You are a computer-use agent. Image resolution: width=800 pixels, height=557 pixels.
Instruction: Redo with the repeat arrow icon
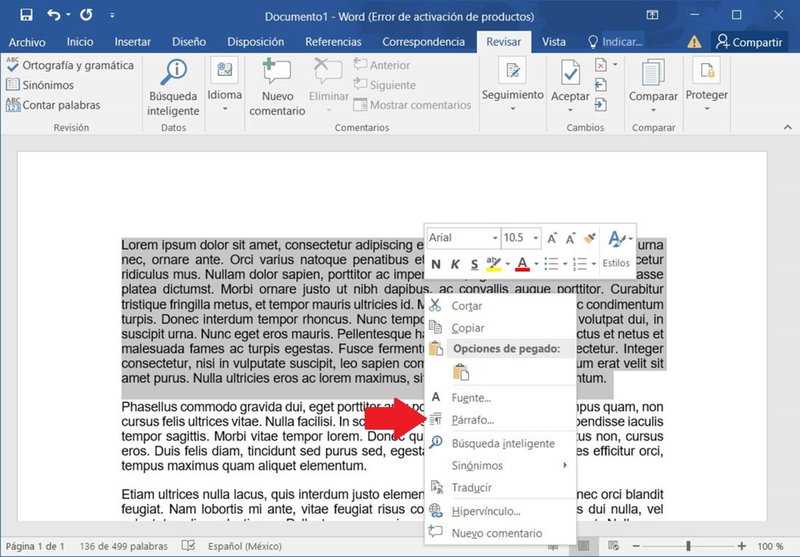[x=86, y=15]
